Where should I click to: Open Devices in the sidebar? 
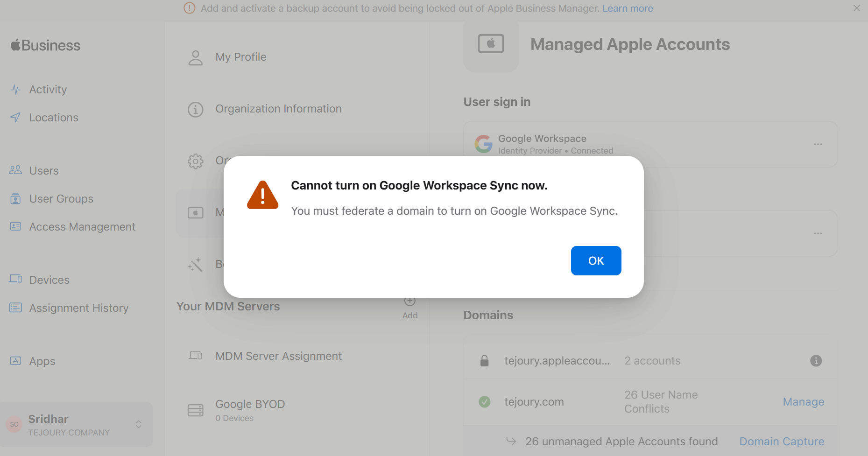[x=49, y=280]
